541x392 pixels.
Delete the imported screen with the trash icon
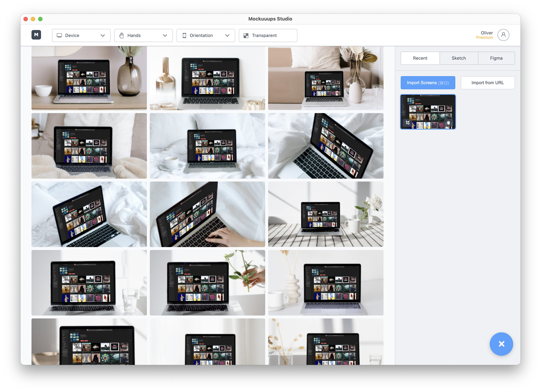pos(448,123)
